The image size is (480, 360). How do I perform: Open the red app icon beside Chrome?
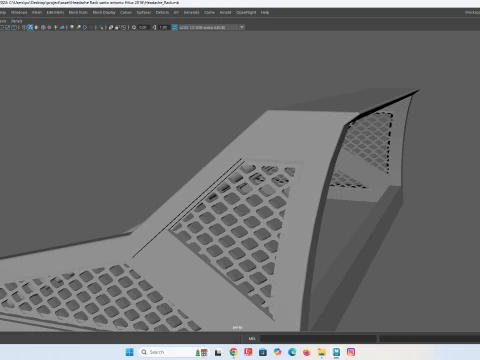coord(248,352)
